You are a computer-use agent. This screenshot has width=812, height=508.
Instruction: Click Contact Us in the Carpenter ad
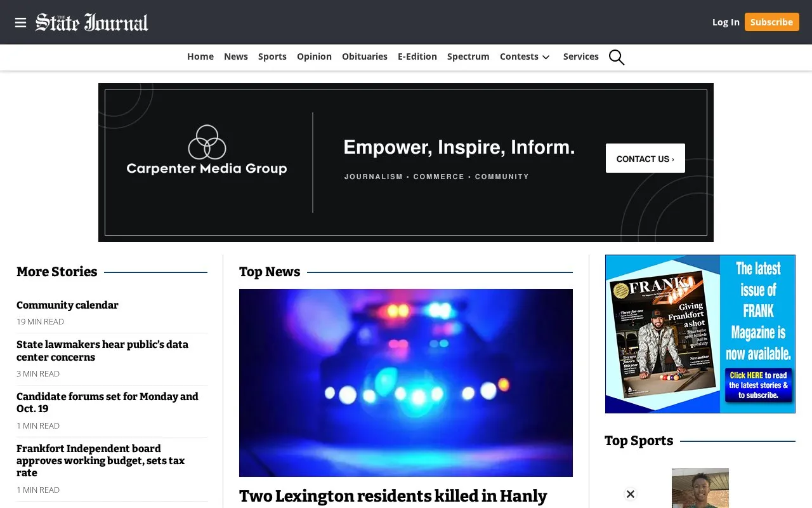point(645,158)
